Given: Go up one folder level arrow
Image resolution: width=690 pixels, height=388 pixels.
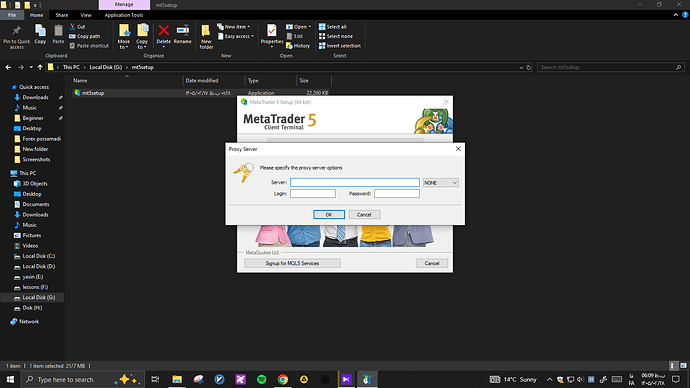Looking at the screenshot, I should point(40,67).
